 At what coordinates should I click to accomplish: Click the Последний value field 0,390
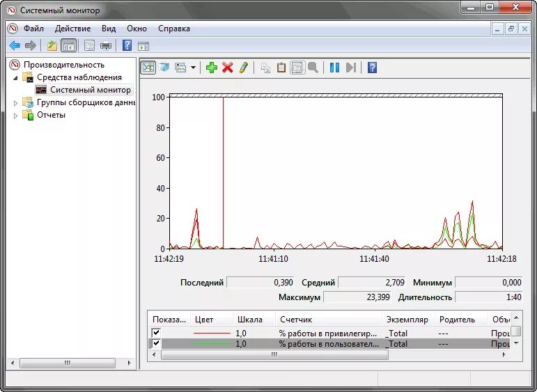tap(260, 283)
